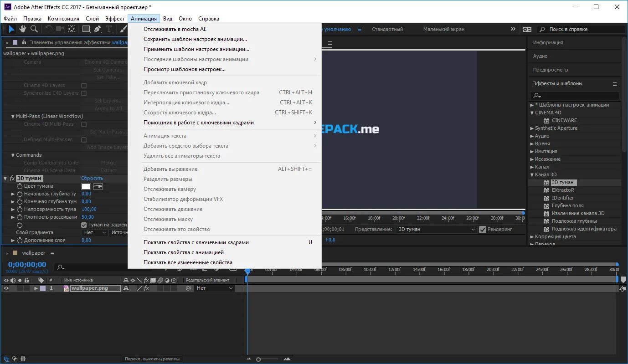Click eyedropper next to Цвет тумана
Viewport: 628px width, 364px height.
(98, 186)
